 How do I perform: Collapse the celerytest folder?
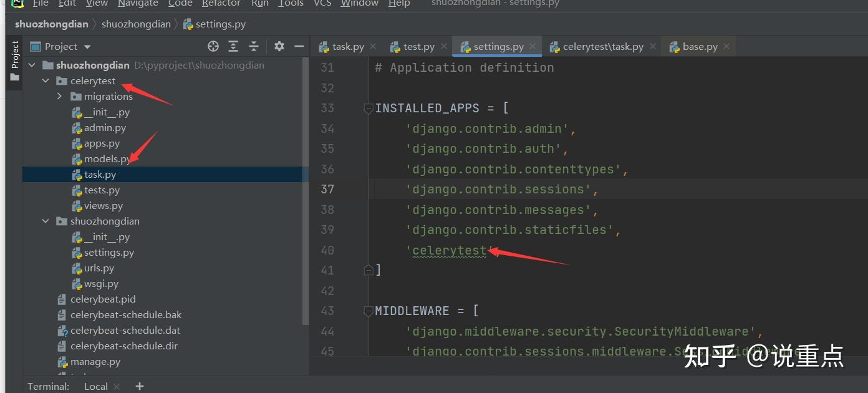click(46, 80)
